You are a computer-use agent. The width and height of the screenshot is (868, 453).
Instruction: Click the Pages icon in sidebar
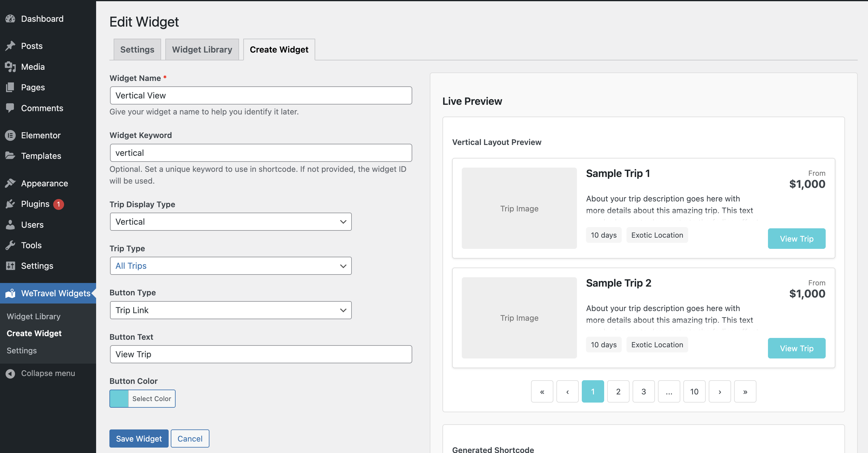point(11,87)
